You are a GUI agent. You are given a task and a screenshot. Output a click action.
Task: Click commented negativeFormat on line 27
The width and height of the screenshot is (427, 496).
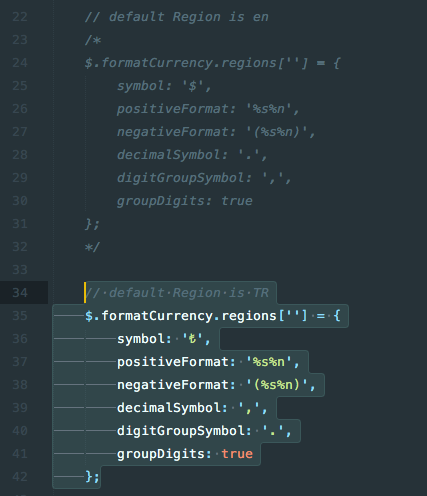[x=173, y=132]
